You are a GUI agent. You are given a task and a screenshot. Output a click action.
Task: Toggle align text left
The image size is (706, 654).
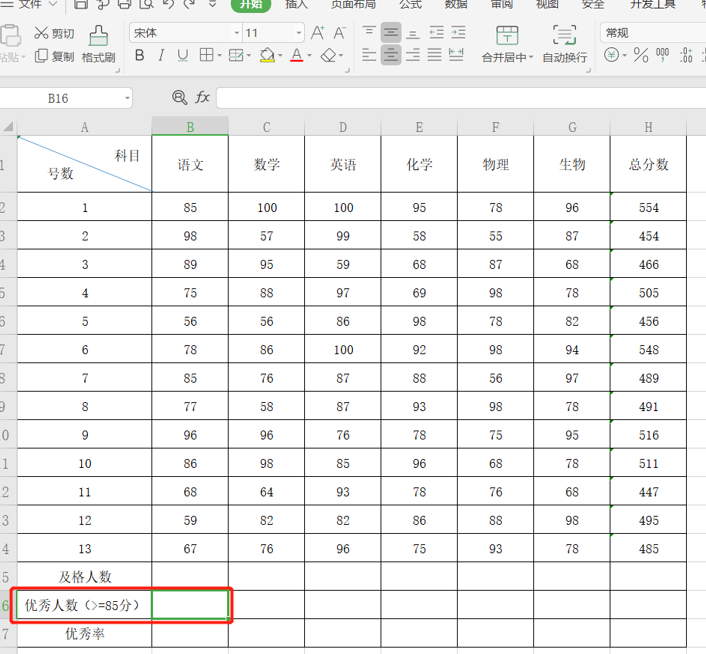point(369,55)
